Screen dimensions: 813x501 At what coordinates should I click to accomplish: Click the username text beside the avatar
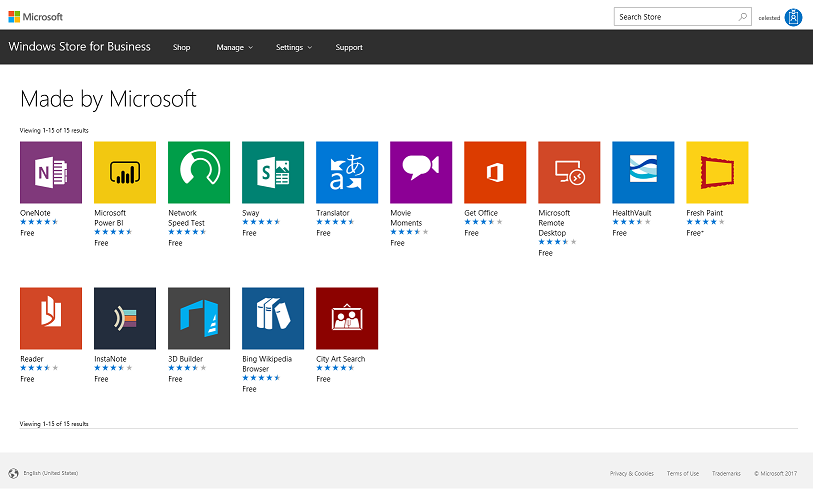(x=769, y=18)
